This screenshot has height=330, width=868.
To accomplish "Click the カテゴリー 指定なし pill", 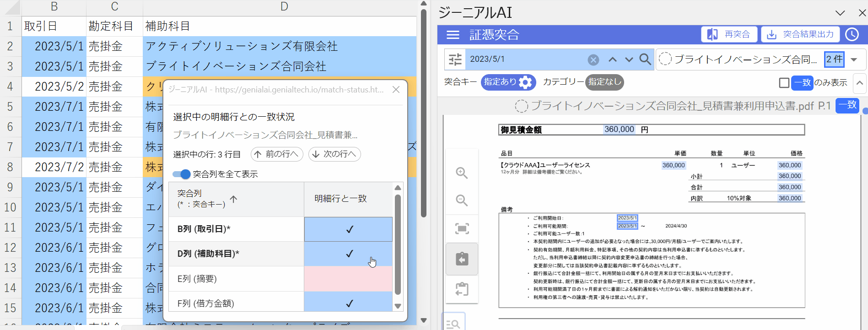I will point(604,82).
